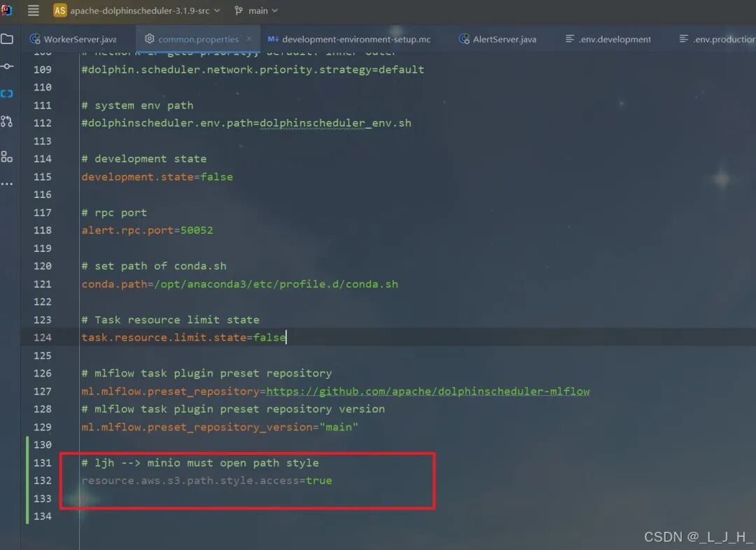Click the markdown icon on development-environment-setup tab
This screenshot has height=550, width=756.
(x=273, y=39)
